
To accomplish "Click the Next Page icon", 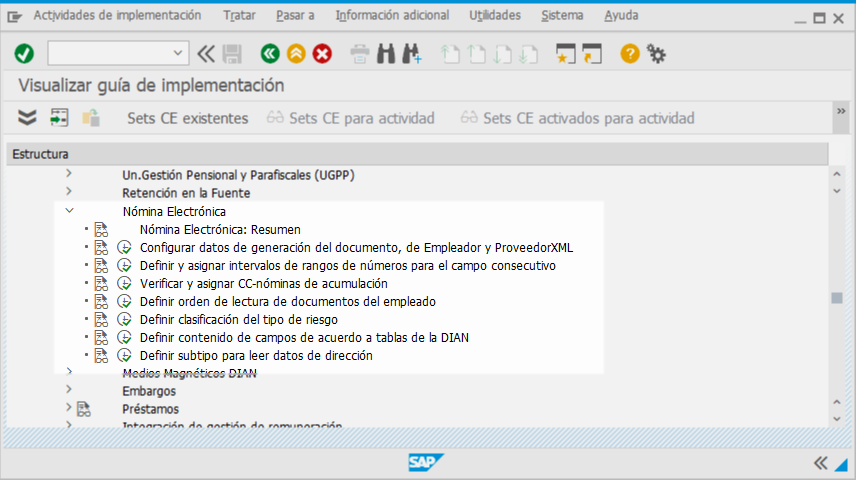I will coord(502,54).
